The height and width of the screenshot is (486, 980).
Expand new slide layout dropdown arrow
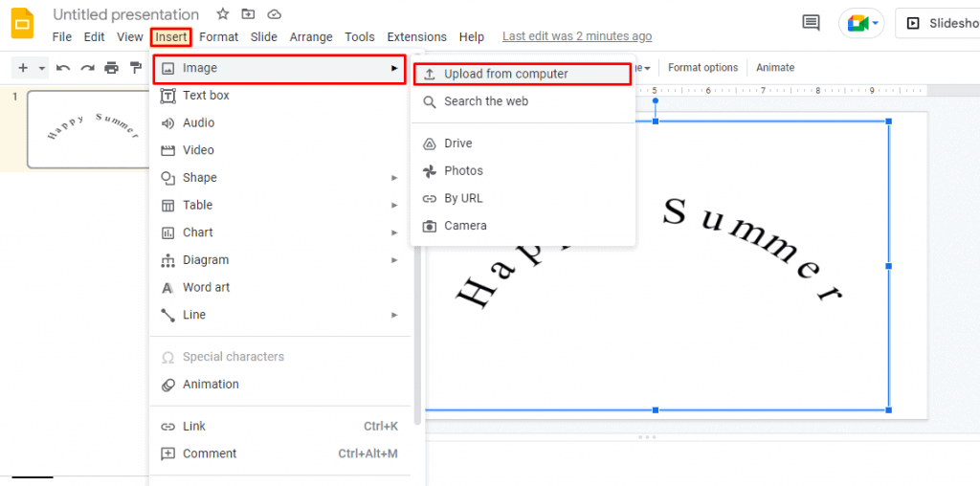click(x=42, y=68)
